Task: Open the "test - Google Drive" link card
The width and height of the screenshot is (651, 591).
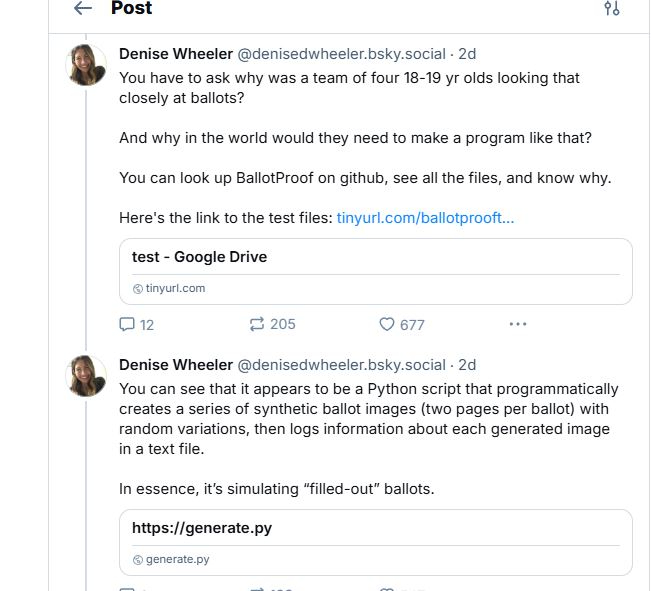Action: [x=375, y=271]
